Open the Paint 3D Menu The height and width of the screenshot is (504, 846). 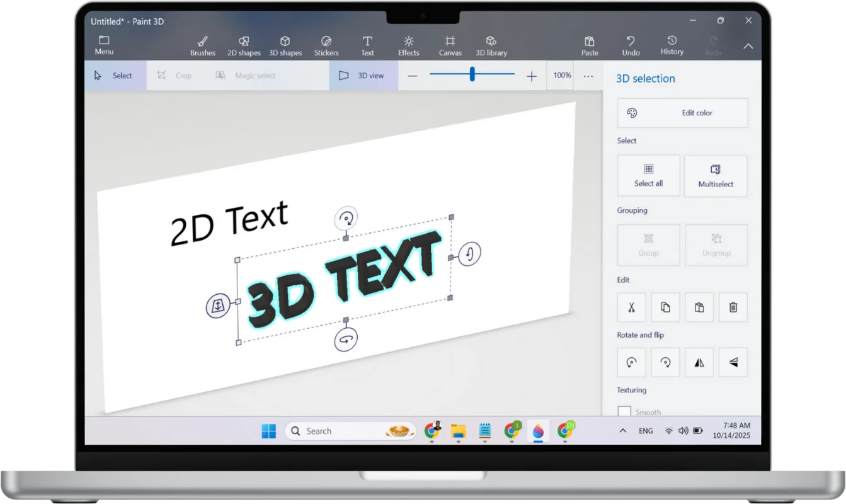(x=103, y=44)
